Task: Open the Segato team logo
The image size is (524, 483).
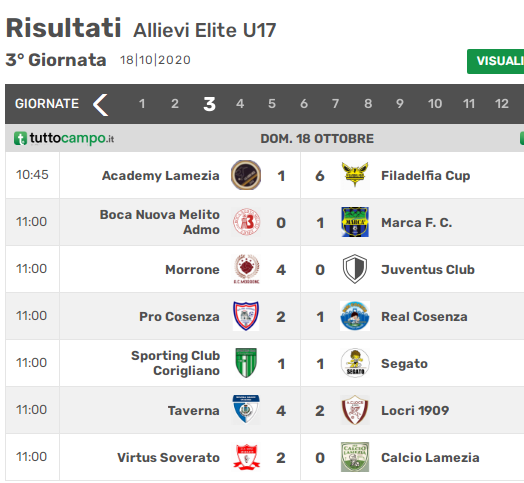Action: tap(355, 363)
